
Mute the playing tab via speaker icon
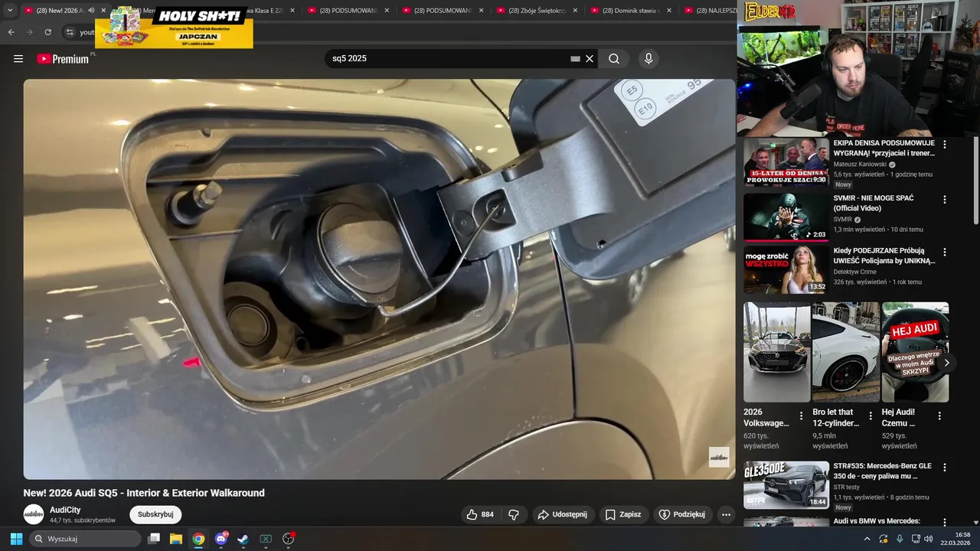click(91, 11)
